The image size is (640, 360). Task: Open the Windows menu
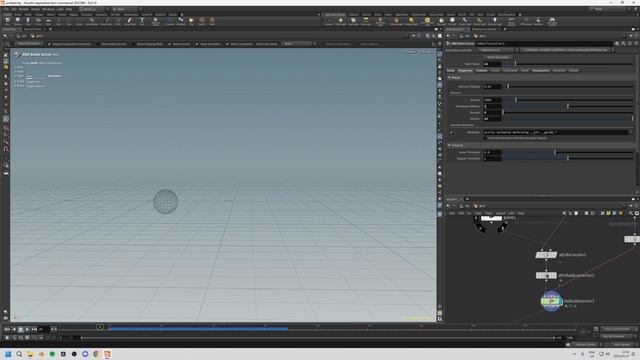48,9
